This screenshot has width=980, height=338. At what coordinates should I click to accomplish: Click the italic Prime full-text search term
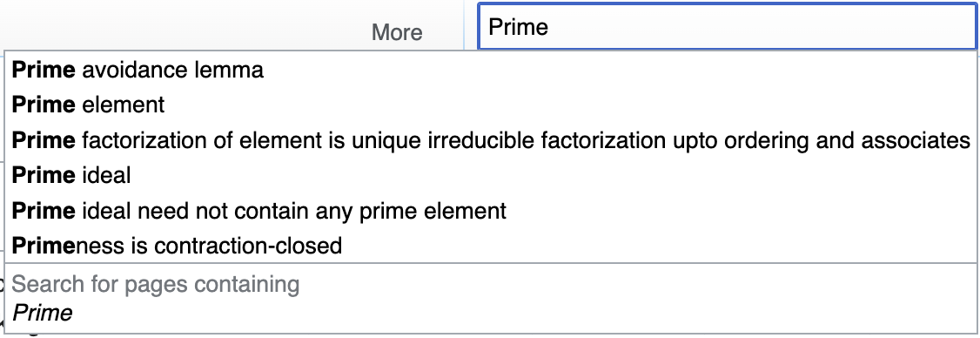43,313
